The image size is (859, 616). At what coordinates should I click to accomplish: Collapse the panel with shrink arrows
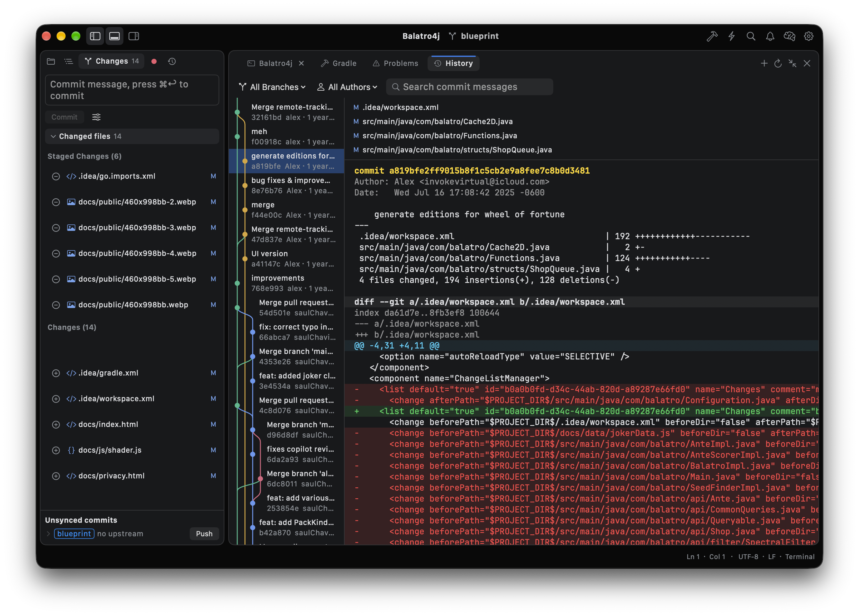pos(792,63)
